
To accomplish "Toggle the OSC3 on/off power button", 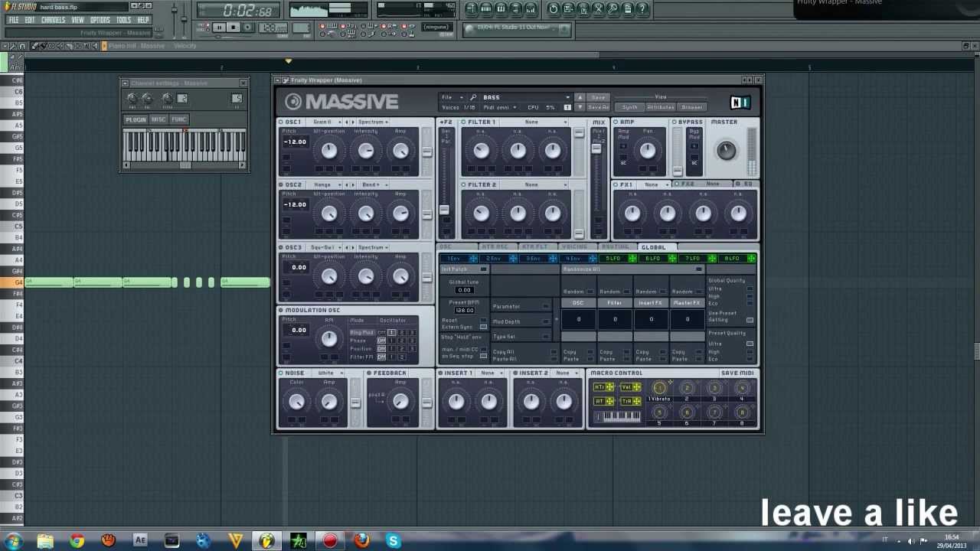I will tap(281, 247).
